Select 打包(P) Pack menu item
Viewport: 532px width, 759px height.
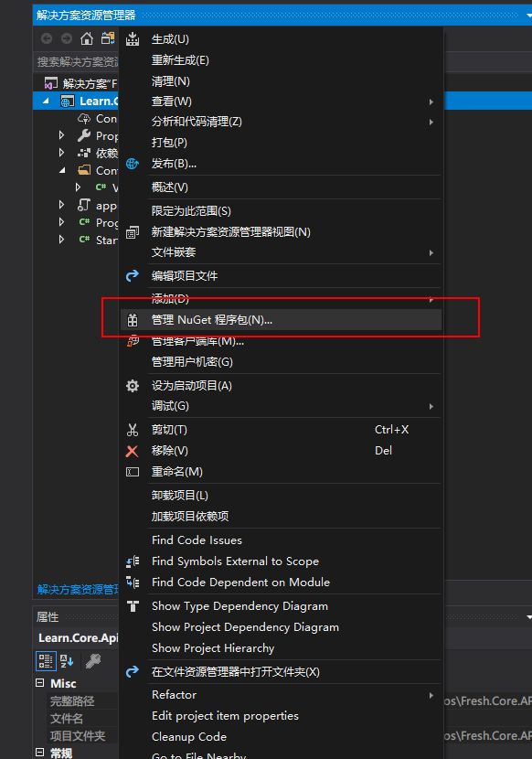pos(281,143)
